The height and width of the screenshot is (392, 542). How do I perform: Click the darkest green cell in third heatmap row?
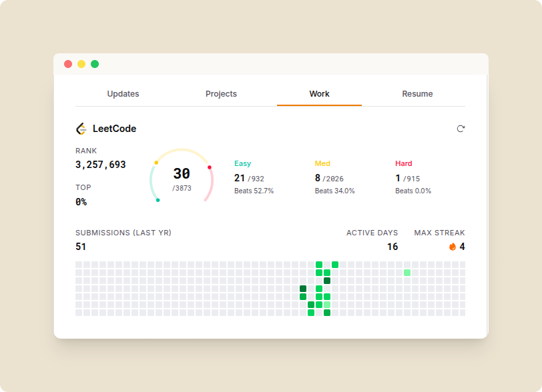click(327, 281)
